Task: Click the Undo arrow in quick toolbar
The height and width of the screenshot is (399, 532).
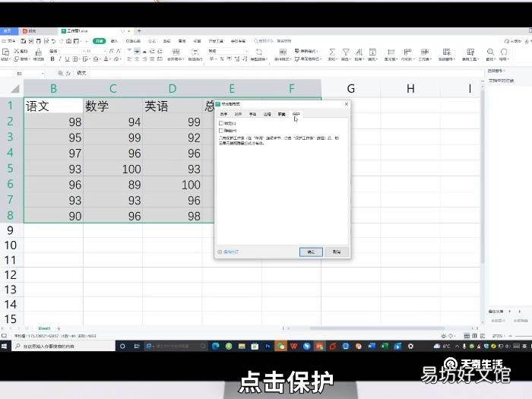Action: (x=53, y=41)
